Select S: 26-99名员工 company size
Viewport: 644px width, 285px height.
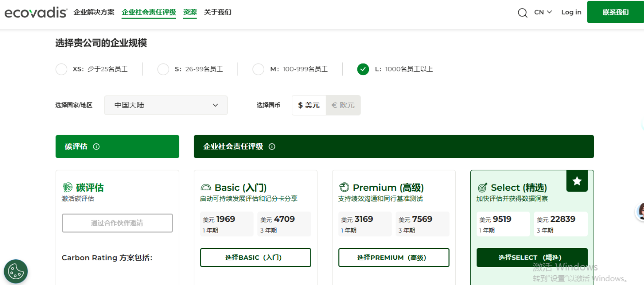point(163,69)
